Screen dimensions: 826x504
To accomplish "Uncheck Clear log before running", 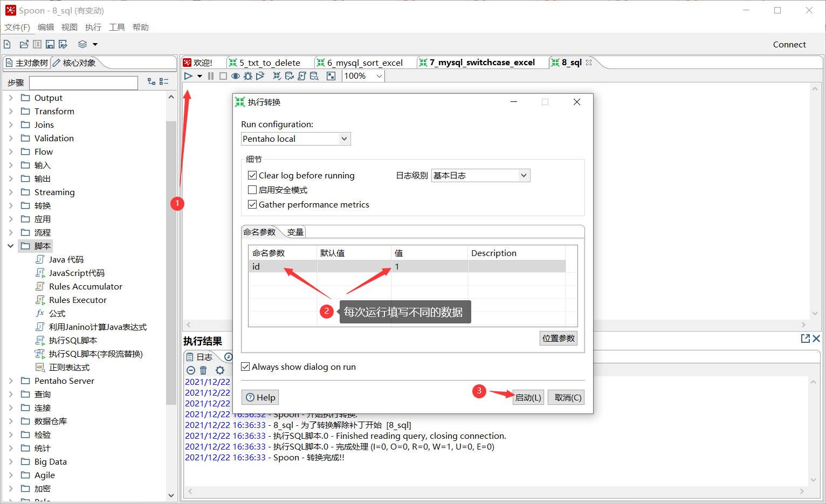I will tap(252, 175).
